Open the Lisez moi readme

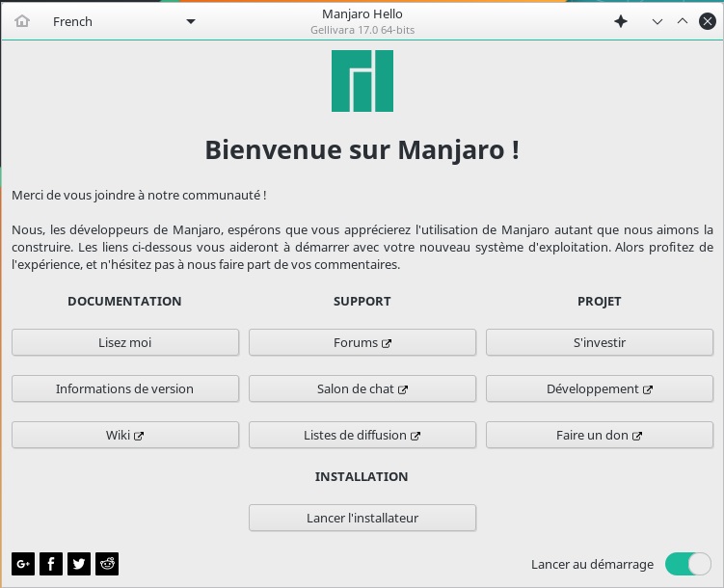coord(125,342)
